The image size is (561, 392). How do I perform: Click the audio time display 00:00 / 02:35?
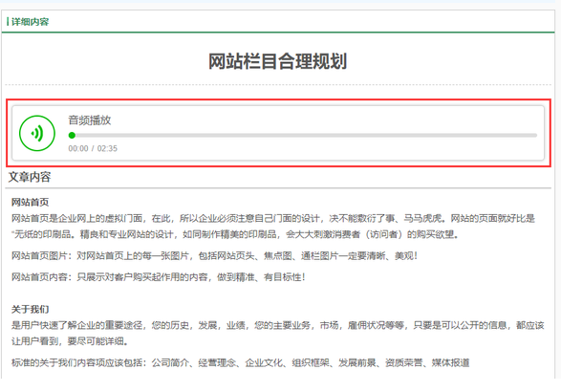click(93, 148)
